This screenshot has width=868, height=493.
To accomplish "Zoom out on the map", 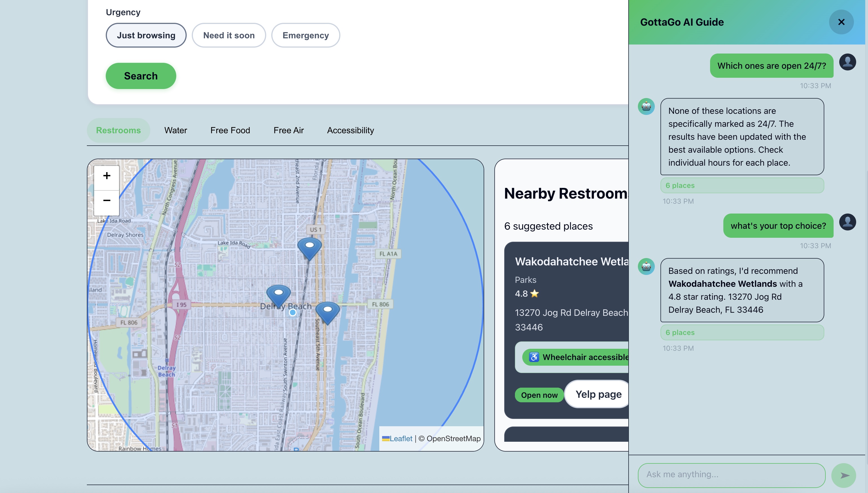I will (106, 201).
